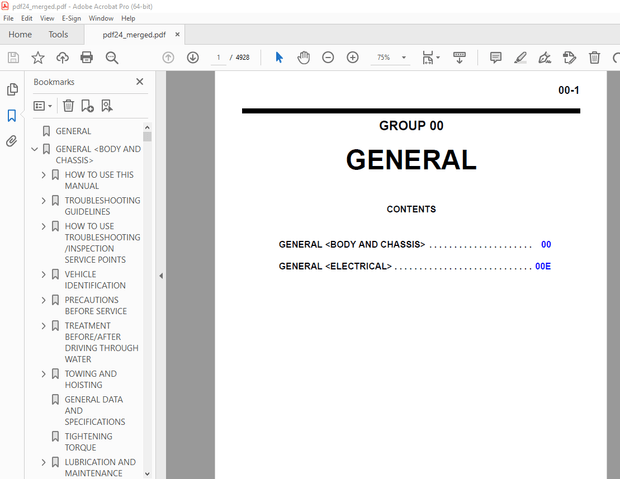This screenshot has height=479, width=620.
Task: Enable scrolling mode icon in toolbar
Action: [459, 58]
